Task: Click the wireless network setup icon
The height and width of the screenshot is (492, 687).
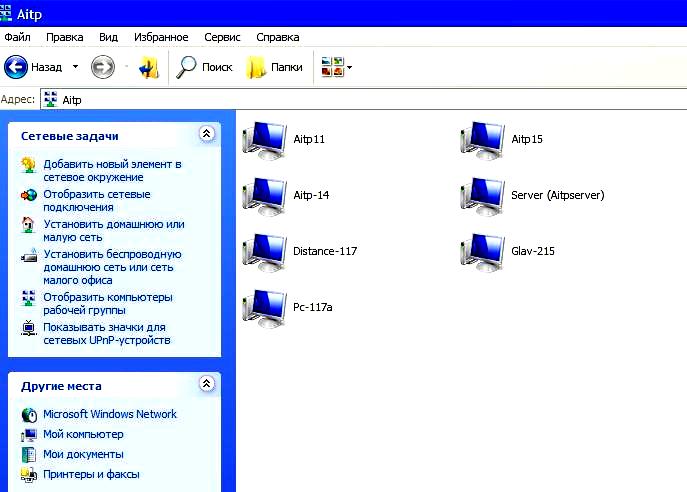Action: (29, 255)
